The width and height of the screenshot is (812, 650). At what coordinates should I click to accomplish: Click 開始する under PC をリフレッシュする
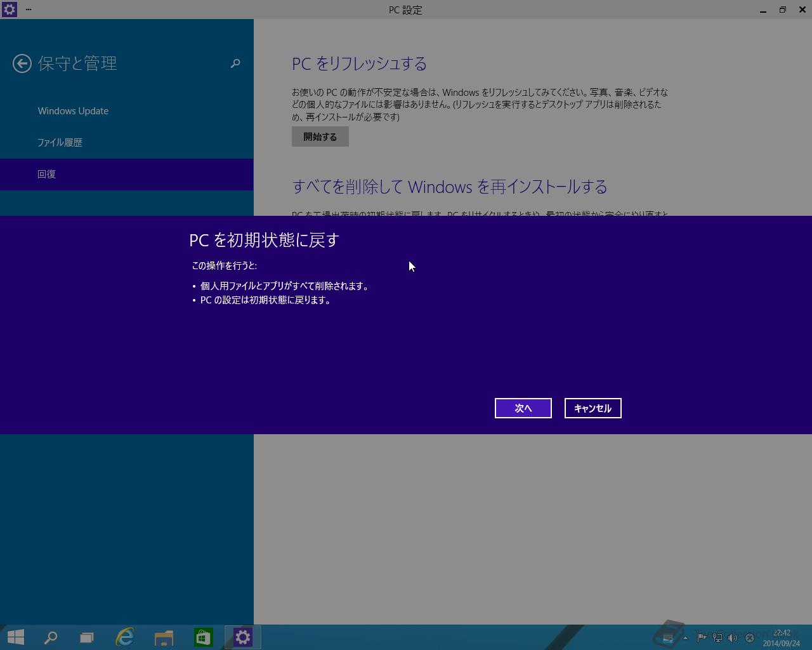tap(320, 136)
